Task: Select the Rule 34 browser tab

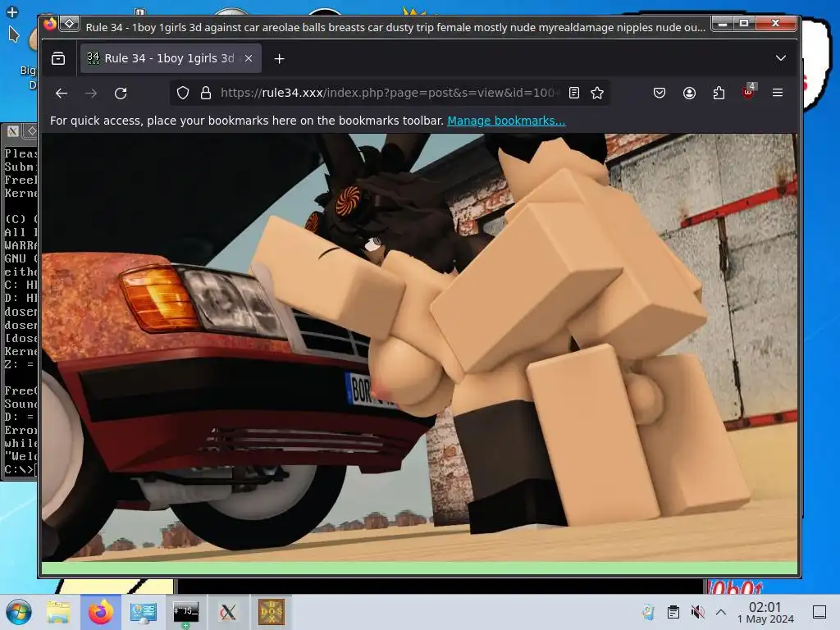Action: (171, 58)
